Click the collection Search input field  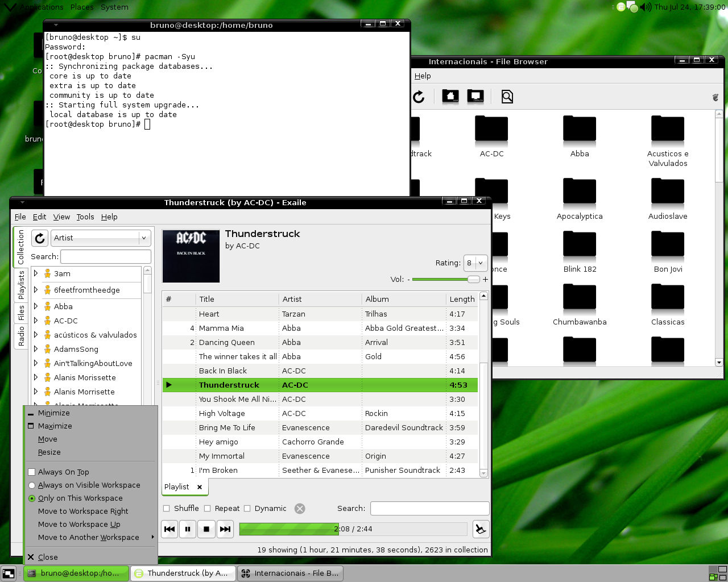click(106, 257)
